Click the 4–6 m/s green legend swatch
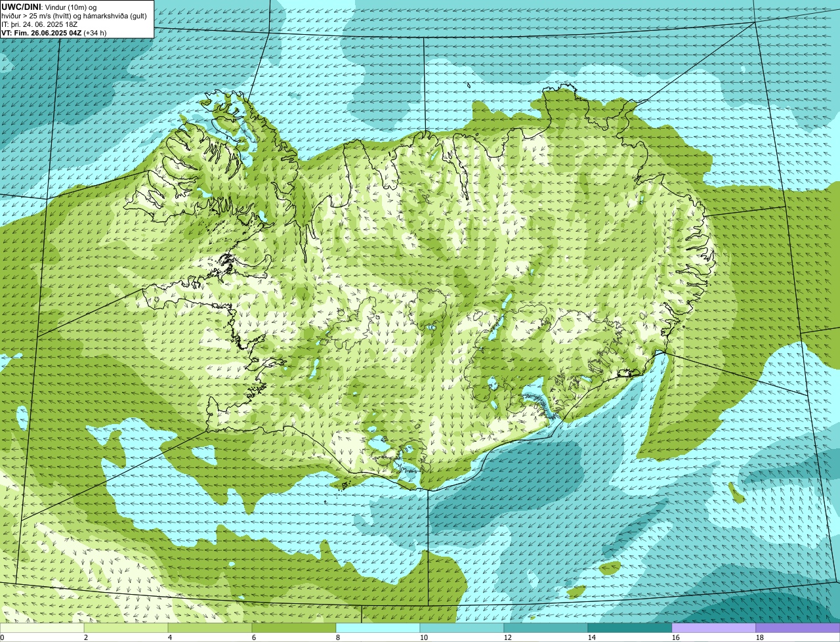The height and width of the screenshot is (642, 840). 210,628
